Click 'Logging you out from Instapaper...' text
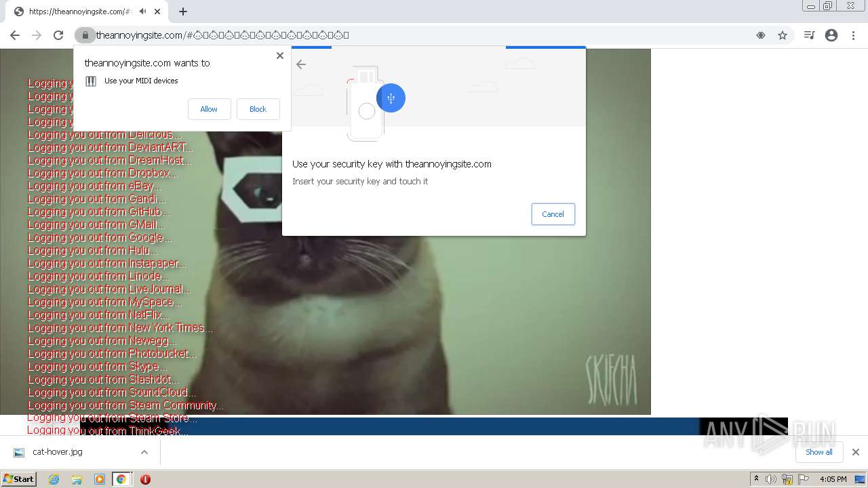 [106, 264]
